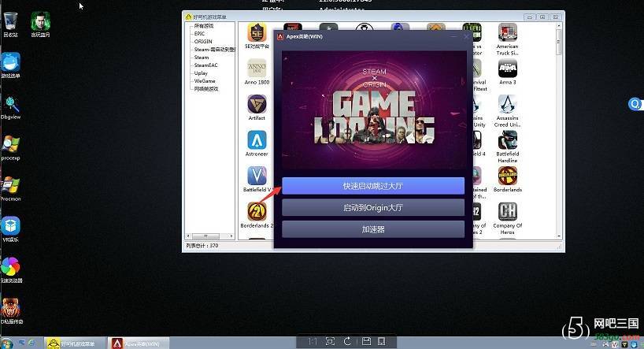
Task: Click the blue Q floating icon at right edge
Action: (635, 104)
